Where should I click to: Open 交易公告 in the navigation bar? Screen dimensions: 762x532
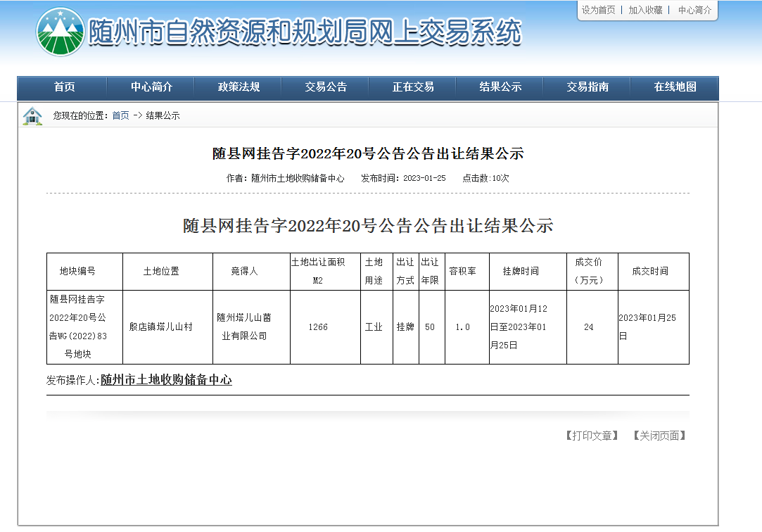(x=326, y=87)
